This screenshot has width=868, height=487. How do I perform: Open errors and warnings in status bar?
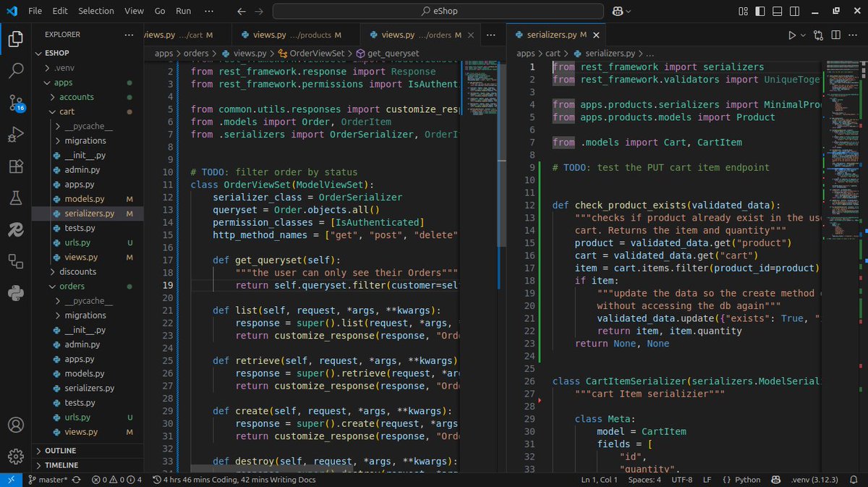(x=116, y=480)
